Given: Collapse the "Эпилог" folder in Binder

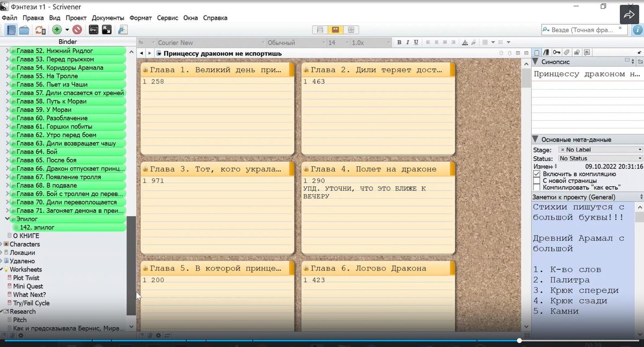Looking at the screenshot, I should coord(8,219).
